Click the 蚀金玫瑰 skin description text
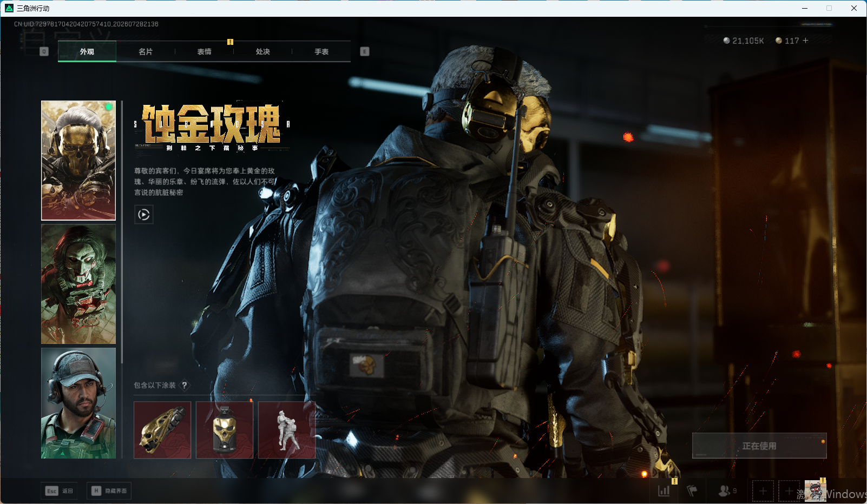The image size is (867, 504). point(205,182)
